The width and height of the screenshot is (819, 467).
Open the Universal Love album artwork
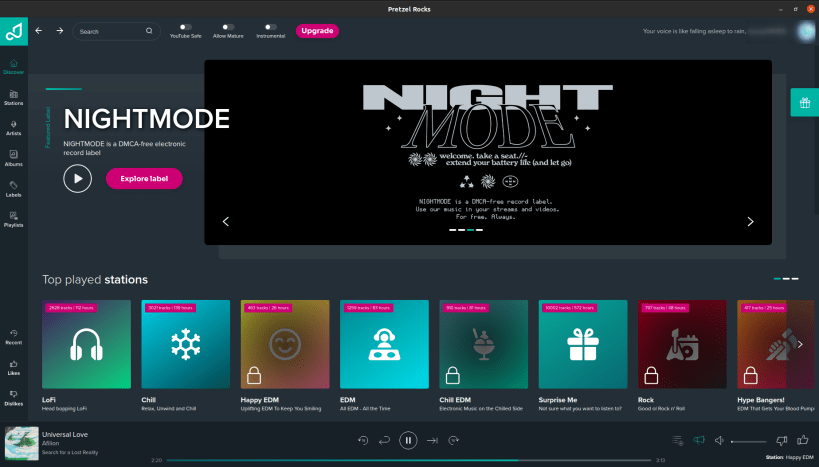[21, 443]
